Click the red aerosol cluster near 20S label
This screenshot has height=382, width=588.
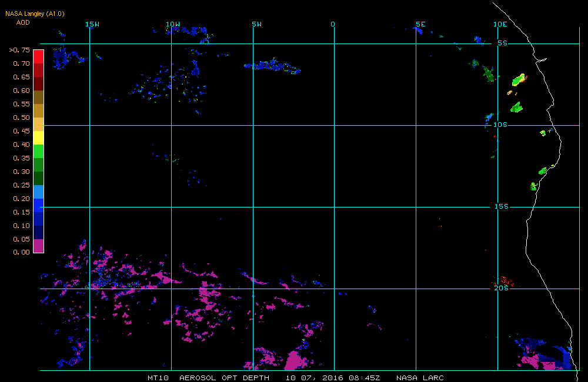tap(505, 281)
